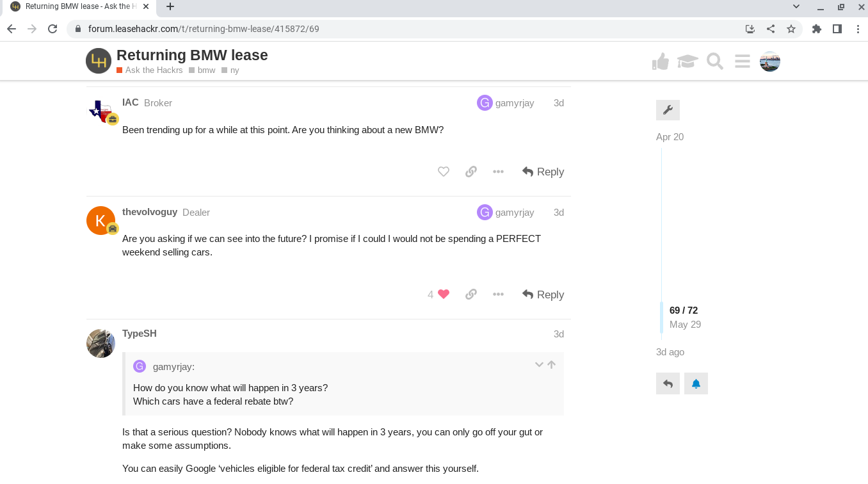Image resolution: width=868 pixels, height=484 pixels.
Task: Open IAC's username link
Action: pyautogui.click(x=131, y=102)
